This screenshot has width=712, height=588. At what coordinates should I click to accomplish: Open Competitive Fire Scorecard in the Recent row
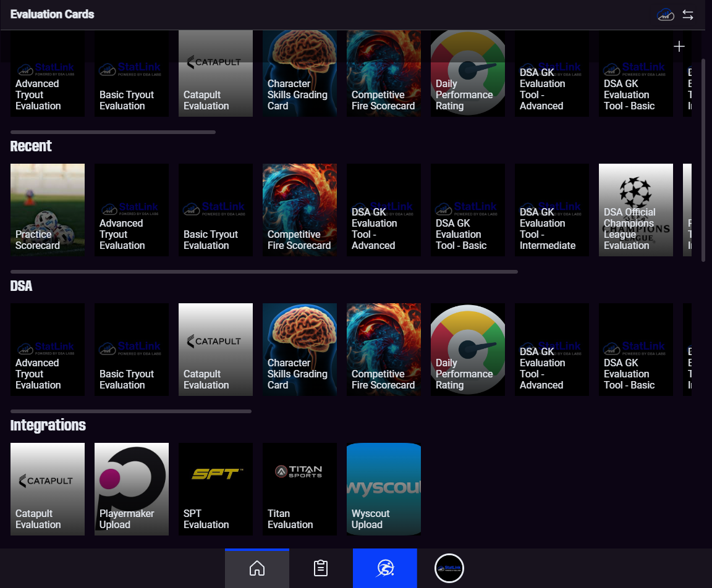coord(300,210)
